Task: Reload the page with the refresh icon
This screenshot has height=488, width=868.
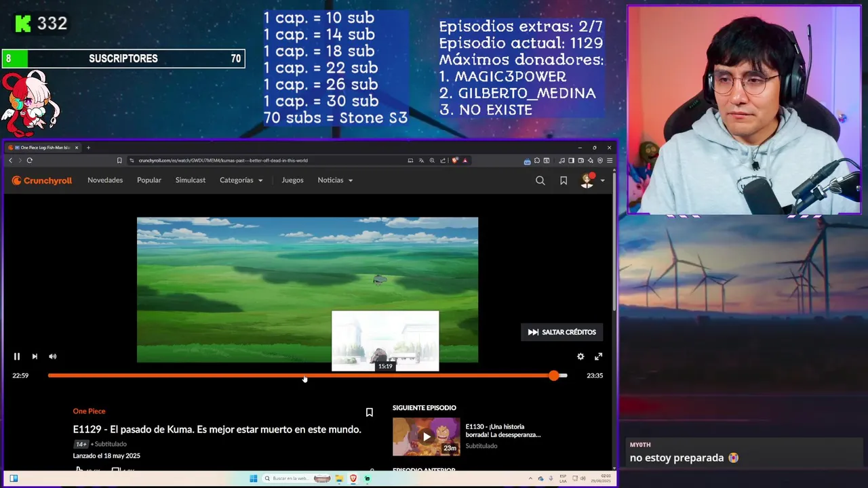Action: [30, 161]
